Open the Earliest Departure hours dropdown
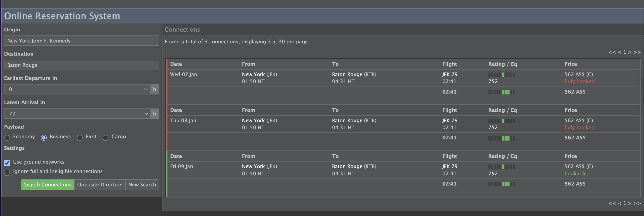The image size is (644, 216). coord(77,89)
